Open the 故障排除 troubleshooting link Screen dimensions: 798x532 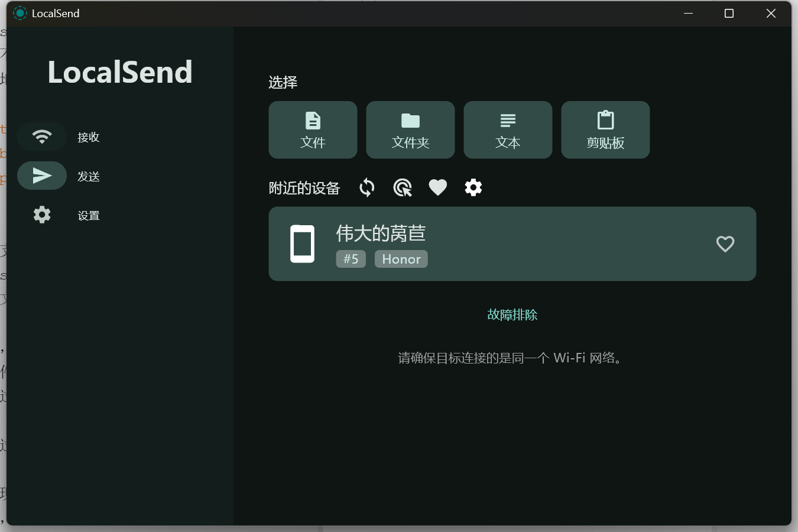click(x=512, y=315)
